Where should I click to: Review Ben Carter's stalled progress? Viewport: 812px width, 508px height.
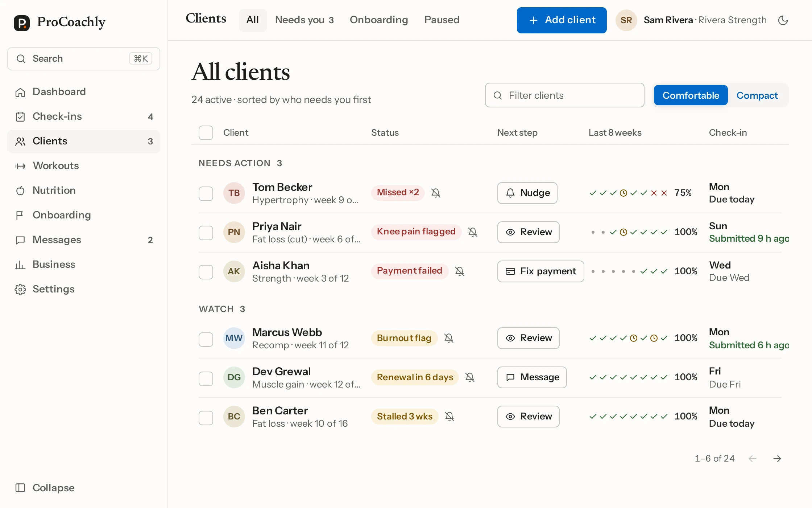click(528, 417)
